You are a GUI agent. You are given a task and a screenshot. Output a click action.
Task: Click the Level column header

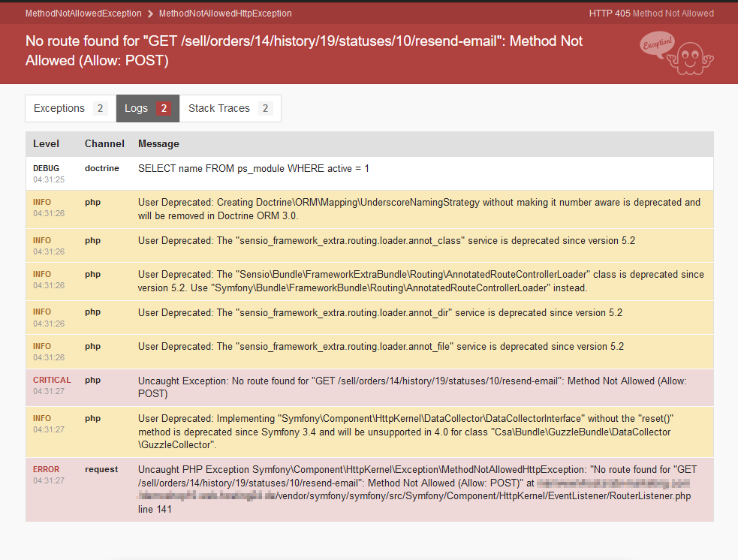[46, 144]
